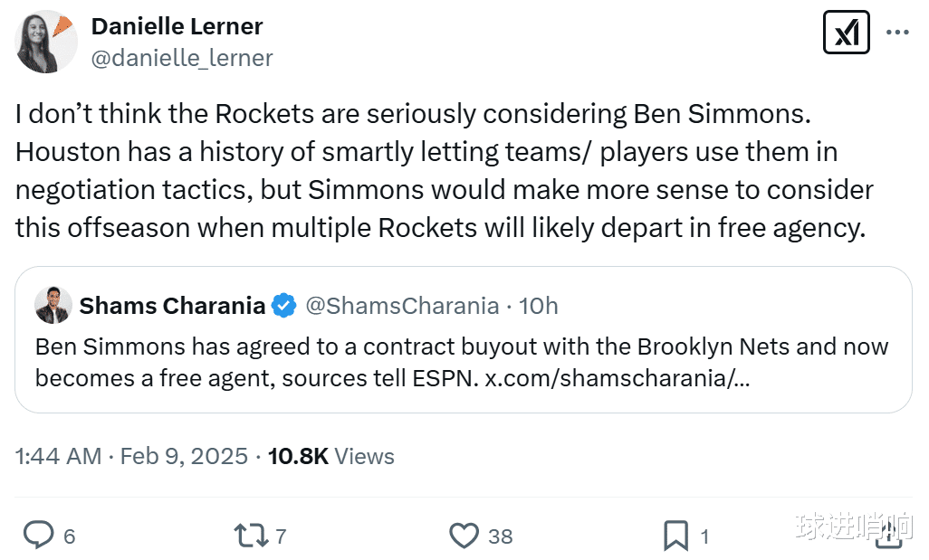
Task: Click the Shams Charania name in quote
Action: [x=172, y=306]
